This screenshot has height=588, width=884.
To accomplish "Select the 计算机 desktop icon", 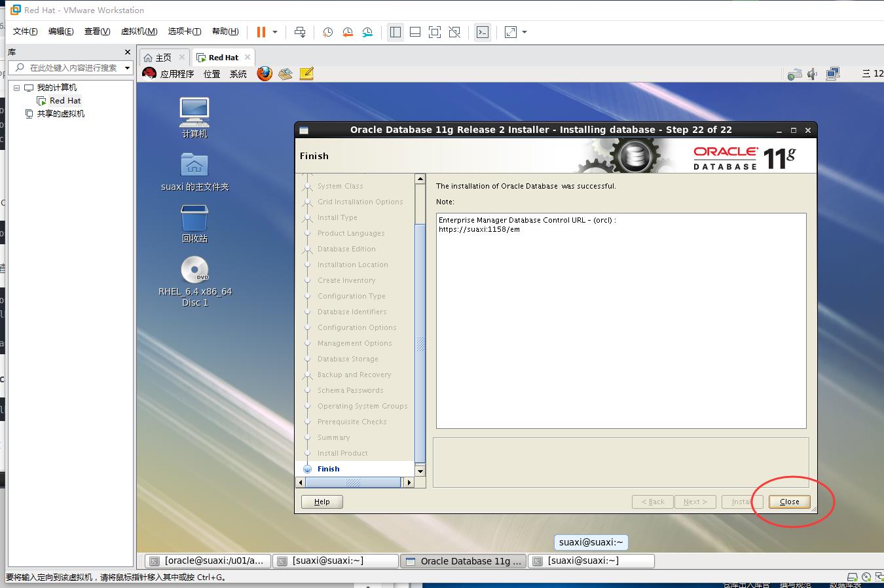I will click(x=194, y=117).
